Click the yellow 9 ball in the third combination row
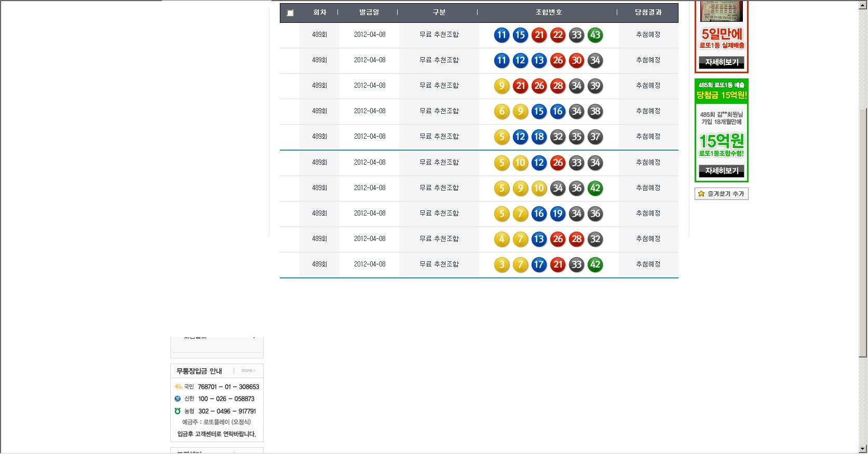Viewport: 868px width, 454px height. coord(501,86)
